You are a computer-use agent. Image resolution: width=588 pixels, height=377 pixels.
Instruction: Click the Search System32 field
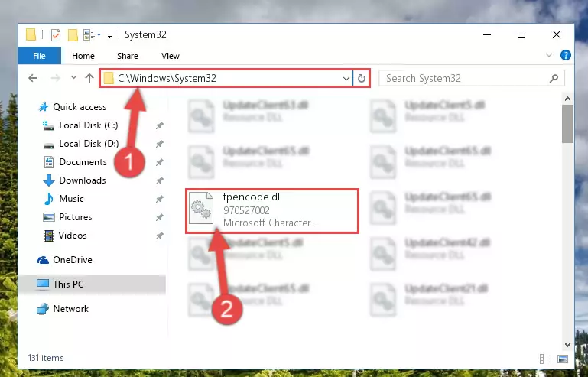tap(471, 79)
